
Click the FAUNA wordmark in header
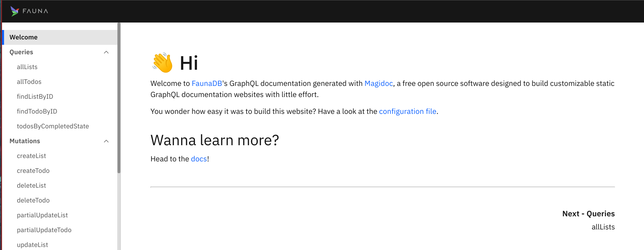(x=35, y=11)
